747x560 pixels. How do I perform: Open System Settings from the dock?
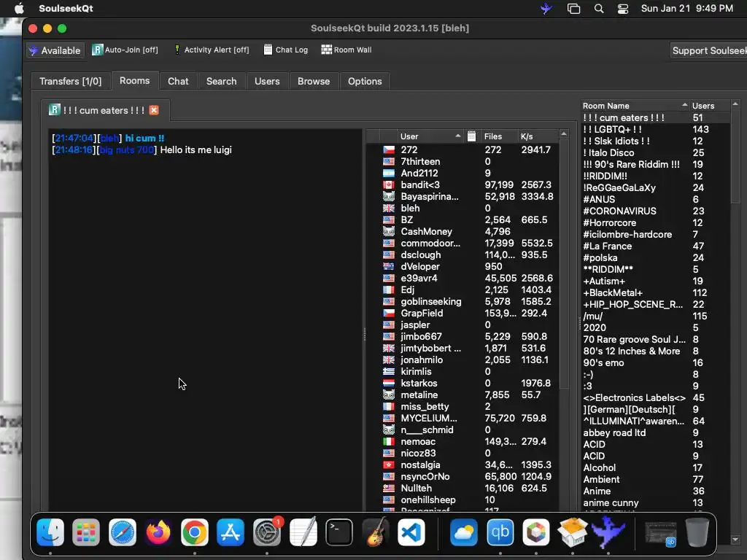267,532
